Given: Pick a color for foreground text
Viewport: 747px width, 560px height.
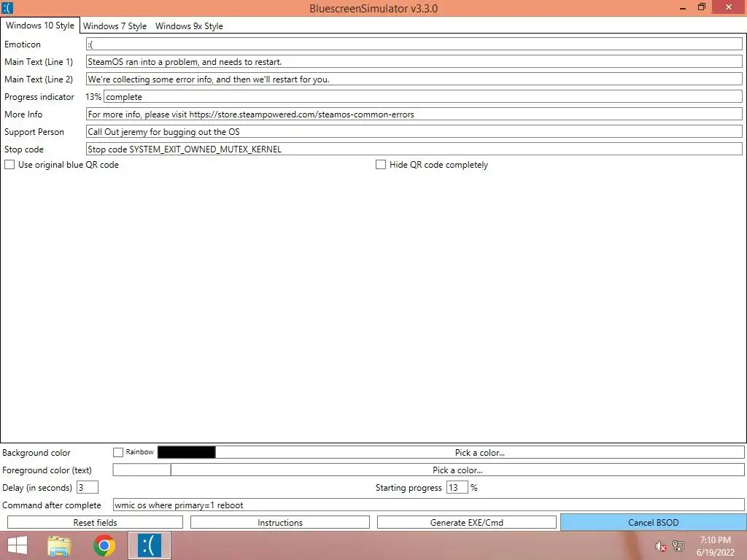Looking at the screenshot, I should (457, 470).
